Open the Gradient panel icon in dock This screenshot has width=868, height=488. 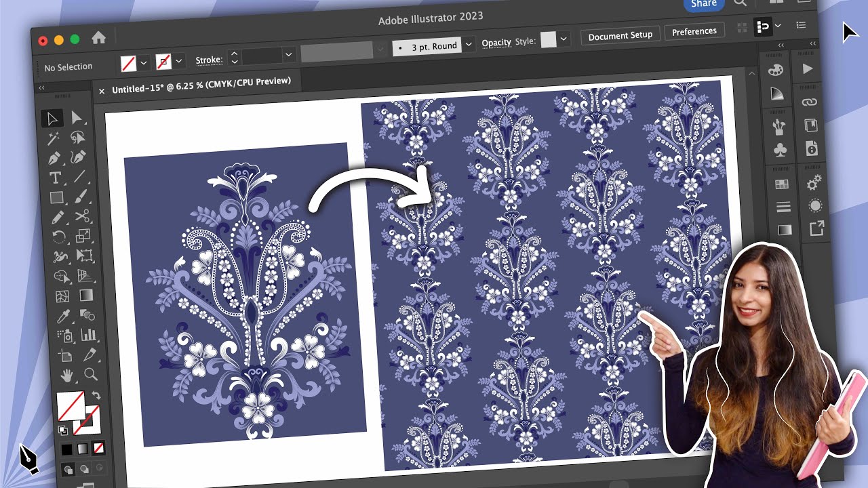click(785, 230)
